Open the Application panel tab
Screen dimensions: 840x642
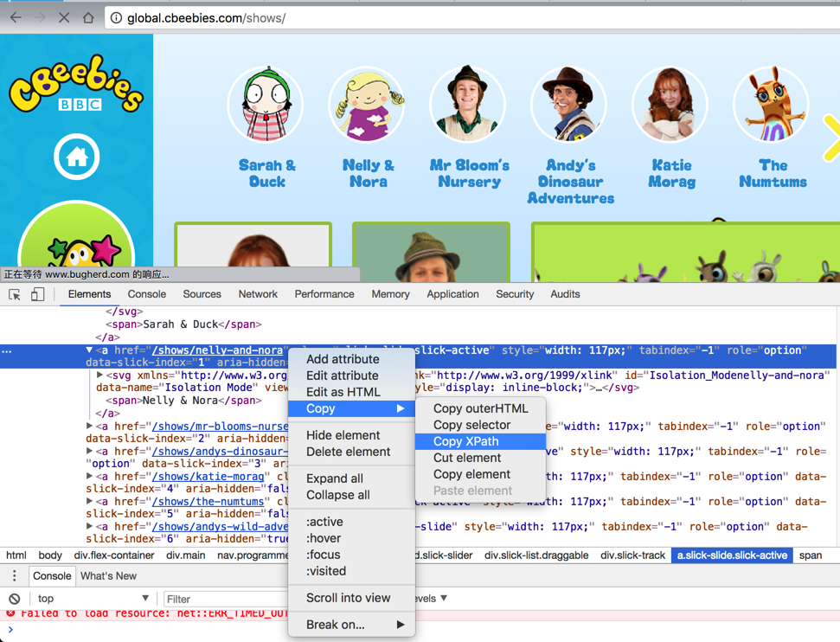[x=452, y=294]
